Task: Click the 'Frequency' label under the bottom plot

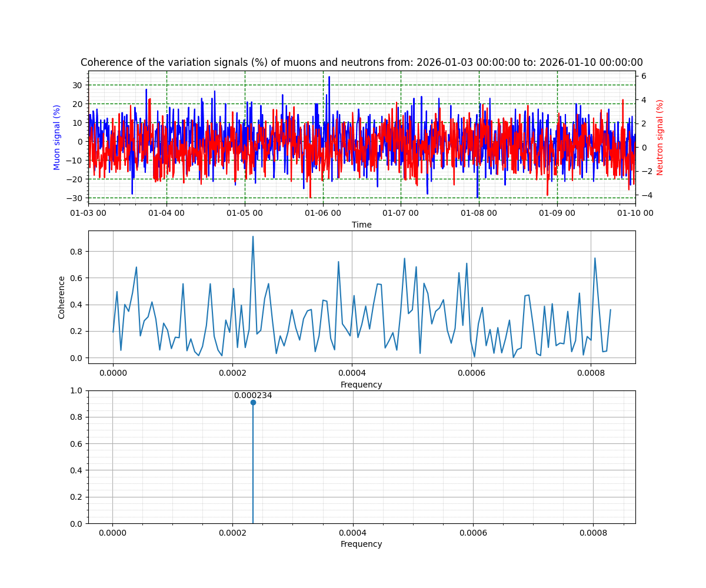Action: (361, 544)
